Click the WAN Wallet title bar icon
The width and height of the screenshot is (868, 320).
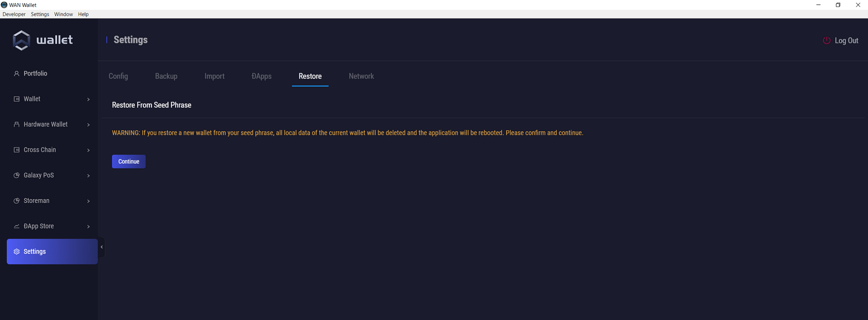point(4,5)
